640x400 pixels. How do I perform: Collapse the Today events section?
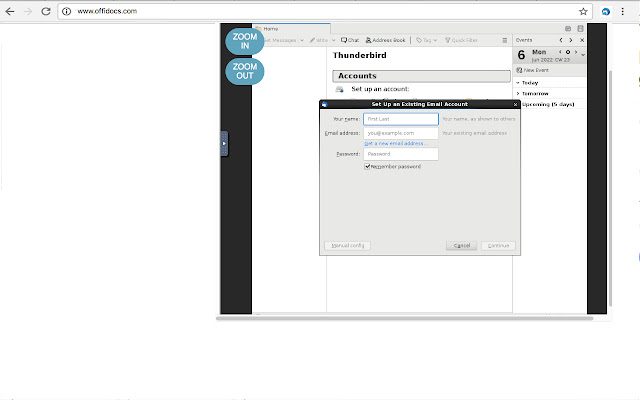pos(518,82)
